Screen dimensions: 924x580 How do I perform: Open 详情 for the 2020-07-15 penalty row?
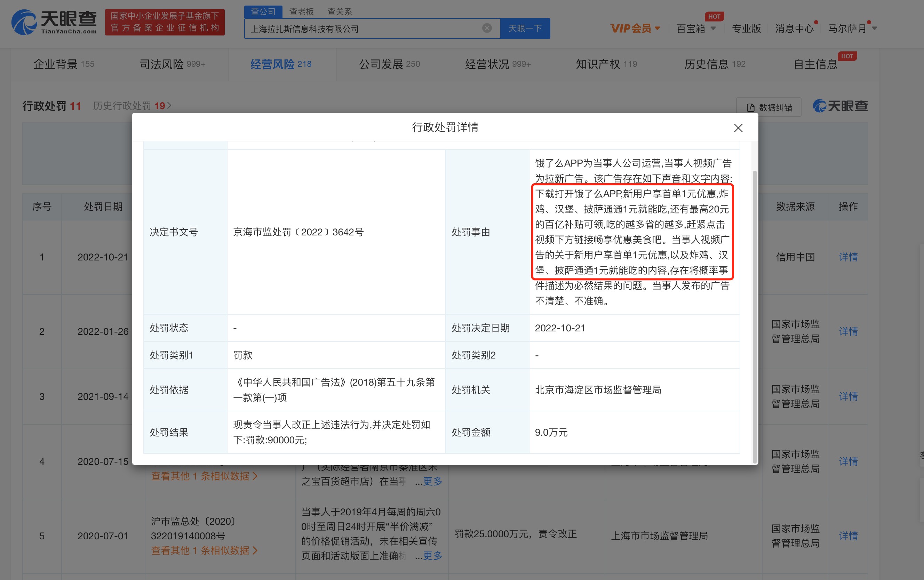[848, 461]
